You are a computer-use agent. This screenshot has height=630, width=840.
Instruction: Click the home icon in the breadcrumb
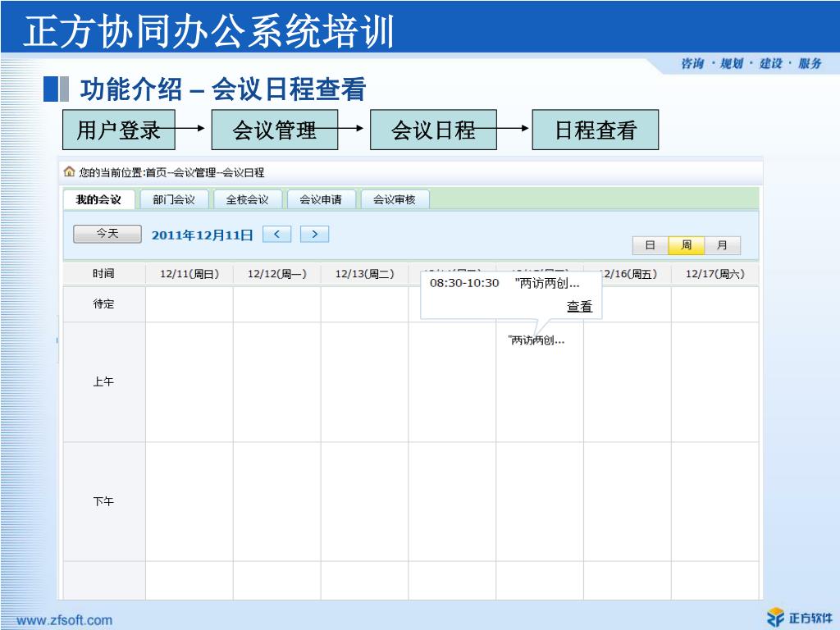point(69,171)
